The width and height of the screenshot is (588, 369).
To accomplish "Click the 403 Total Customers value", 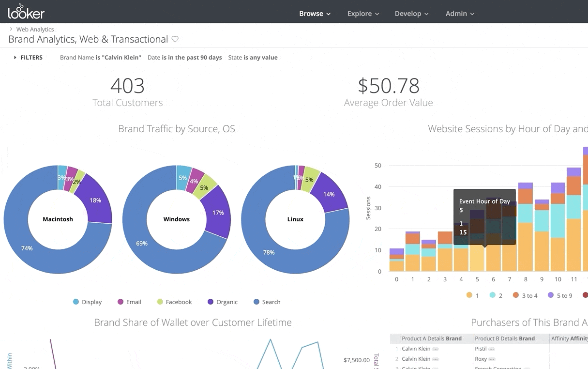I will pyautogui.click(x=127, y=86).
